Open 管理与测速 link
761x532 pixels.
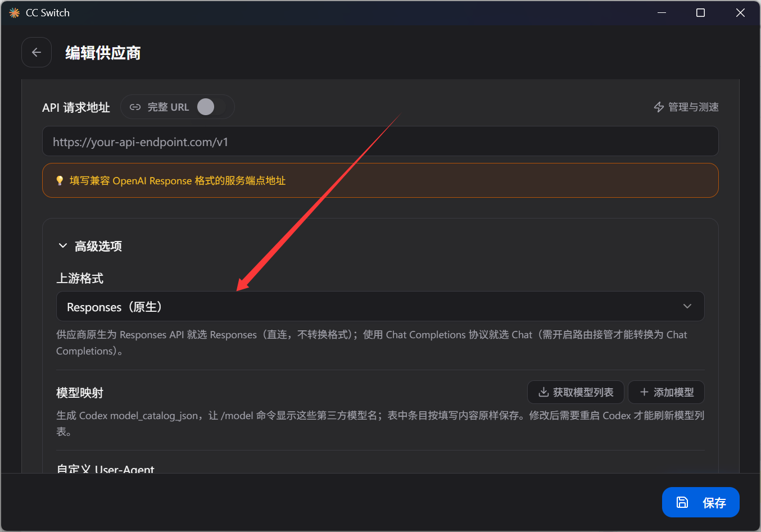pos(686,107)
